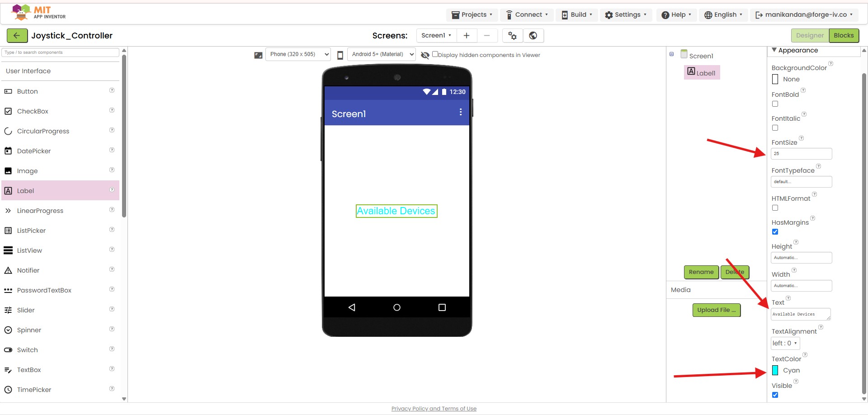The width and height of the screenshot is (868, 415).
Task: Open the Phone size dropdown
Action: [298, 54]
